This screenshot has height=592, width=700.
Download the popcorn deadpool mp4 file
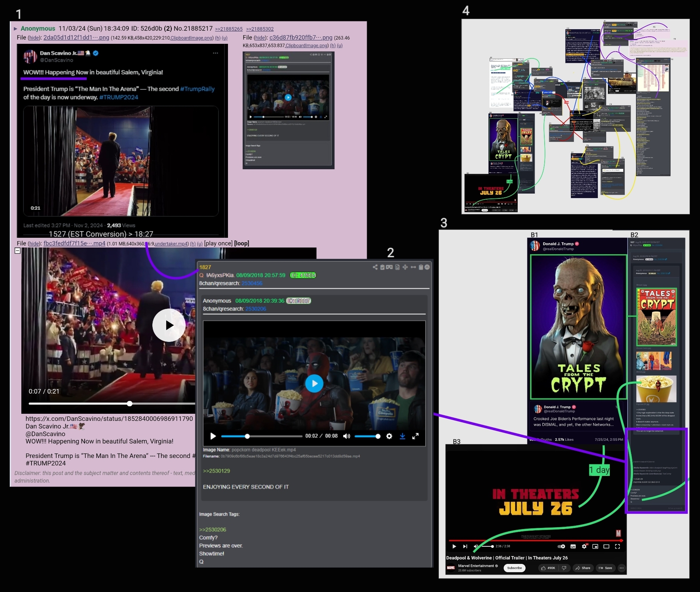[x=402, y=436]
